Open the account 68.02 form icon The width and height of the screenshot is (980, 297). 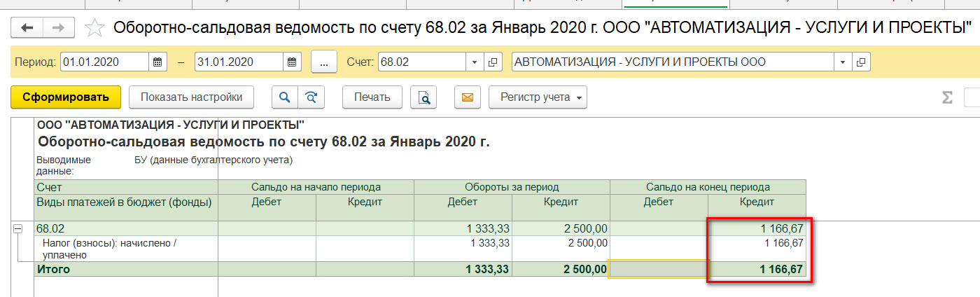(x=493, y=62)
